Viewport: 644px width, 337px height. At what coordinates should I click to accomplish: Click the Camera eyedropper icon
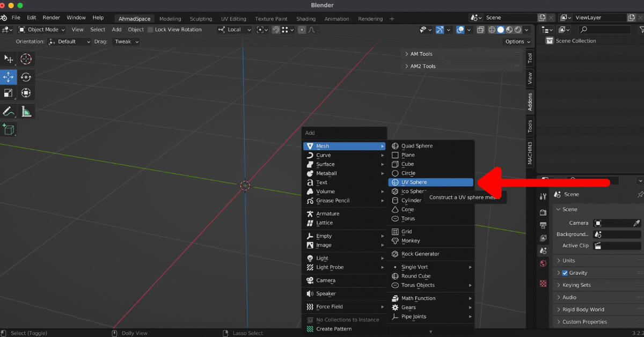pos(636,223)
